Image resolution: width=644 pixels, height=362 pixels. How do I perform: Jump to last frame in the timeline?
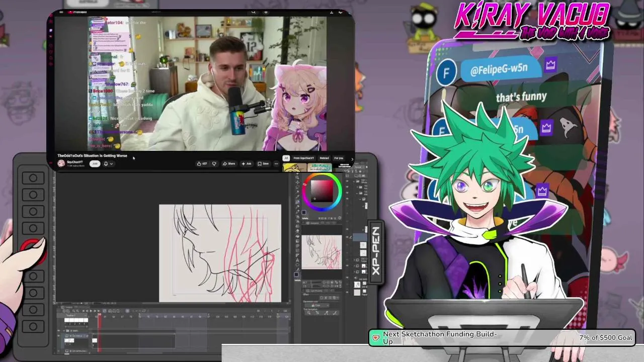click(x=99, y=311)
